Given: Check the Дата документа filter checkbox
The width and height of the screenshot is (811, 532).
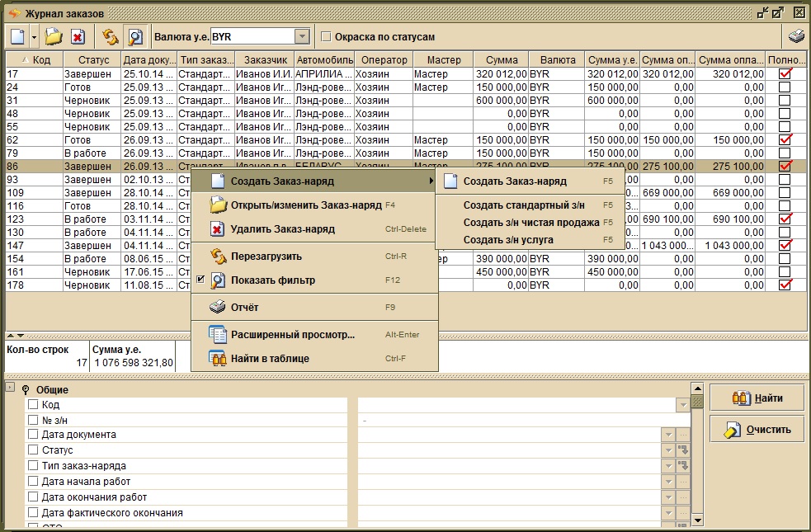Looking at the screenshot, I should click(x=33, y=435).
